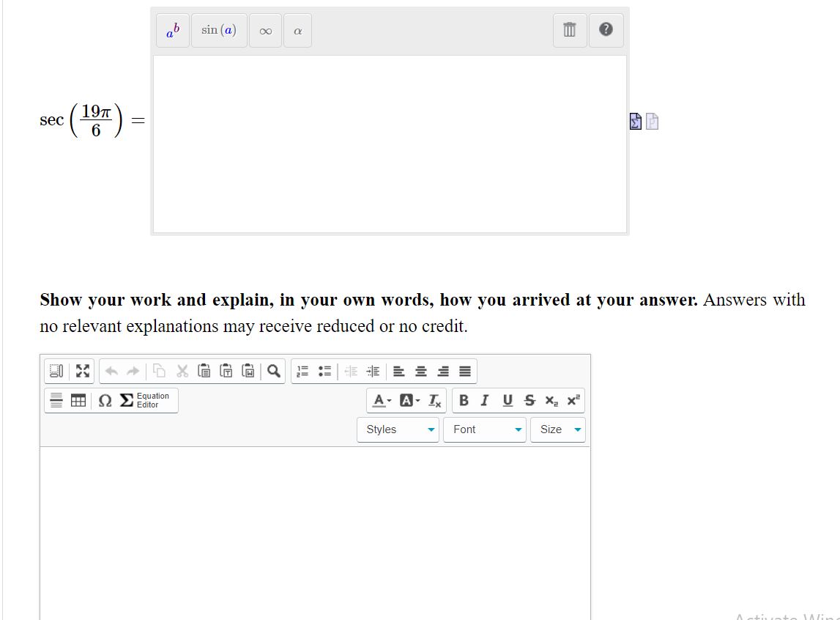Clear the math answer with trash icon
840x620 pixels.
pyautogui.click(x=570, y=31)
